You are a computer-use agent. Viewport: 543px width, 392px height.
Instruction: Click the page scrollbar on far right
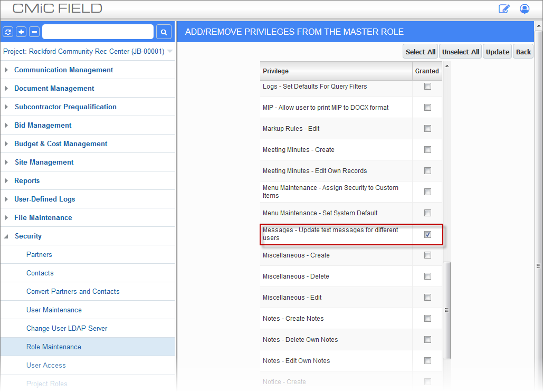tap(538, 266)
